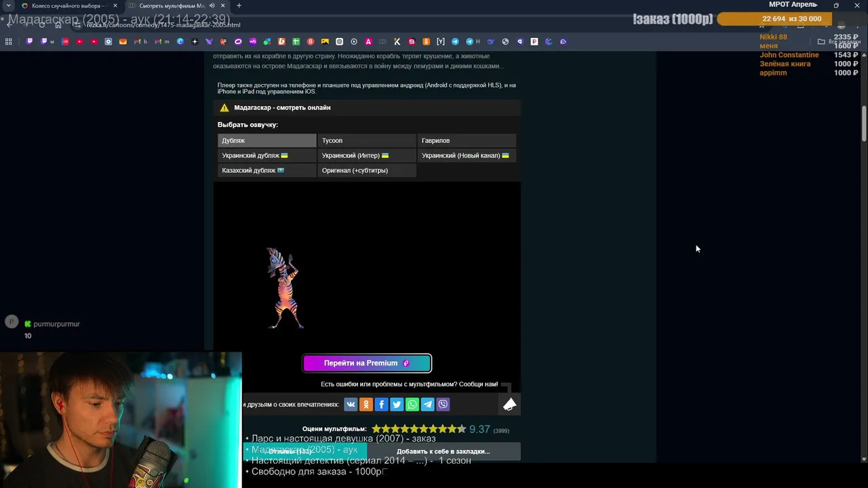Open the Telegram bookmark labeled H

click(473, 41)
